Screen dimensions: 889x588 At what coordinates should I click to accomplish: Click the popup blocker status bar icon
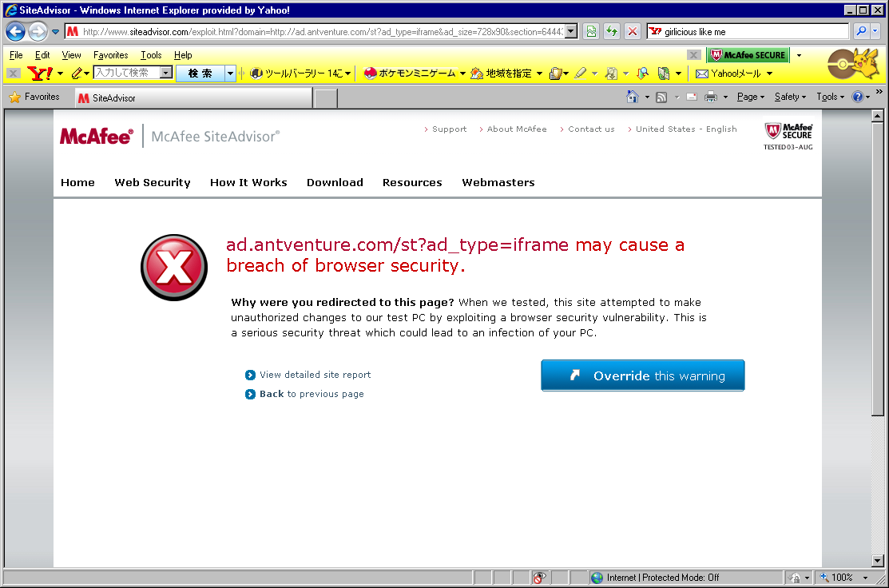coord(539,578)
